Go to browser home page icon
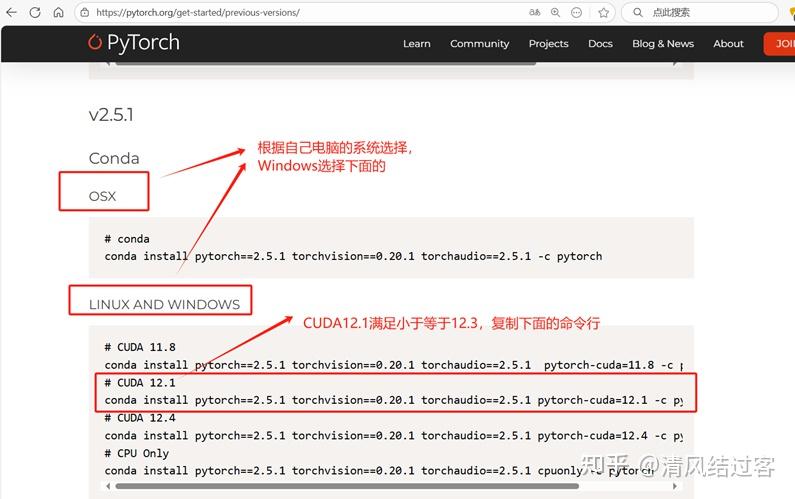 click(x=58, y=12)
